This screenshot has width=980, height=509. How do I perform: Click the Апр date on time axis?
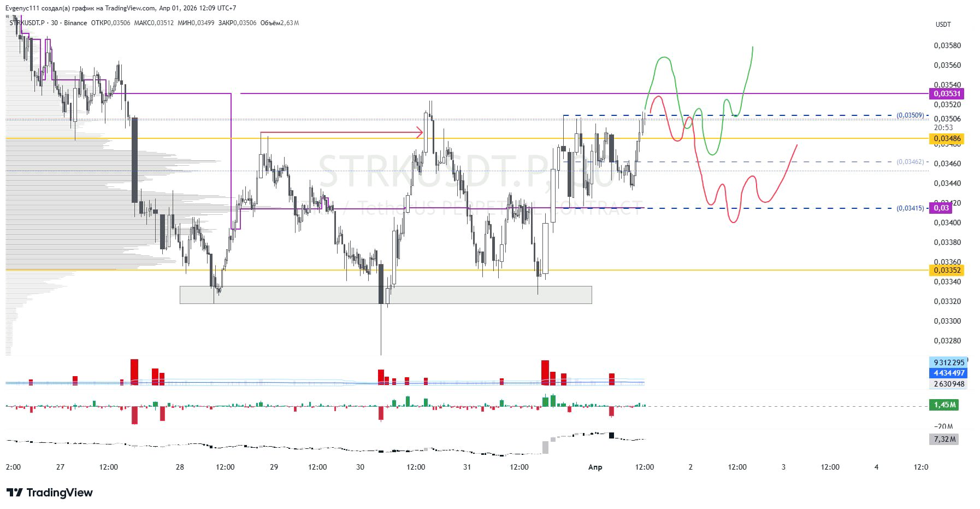point(595,467)
